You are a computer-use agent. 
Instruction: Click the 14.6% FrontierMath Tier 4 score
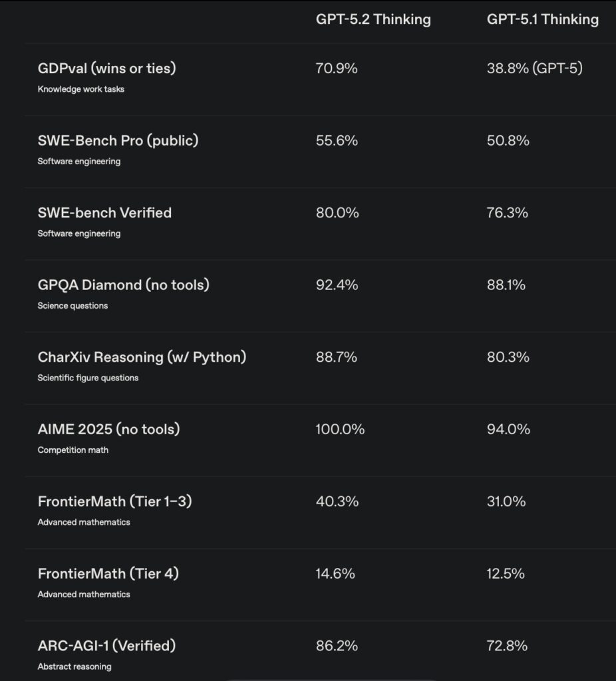pos(335,573)
